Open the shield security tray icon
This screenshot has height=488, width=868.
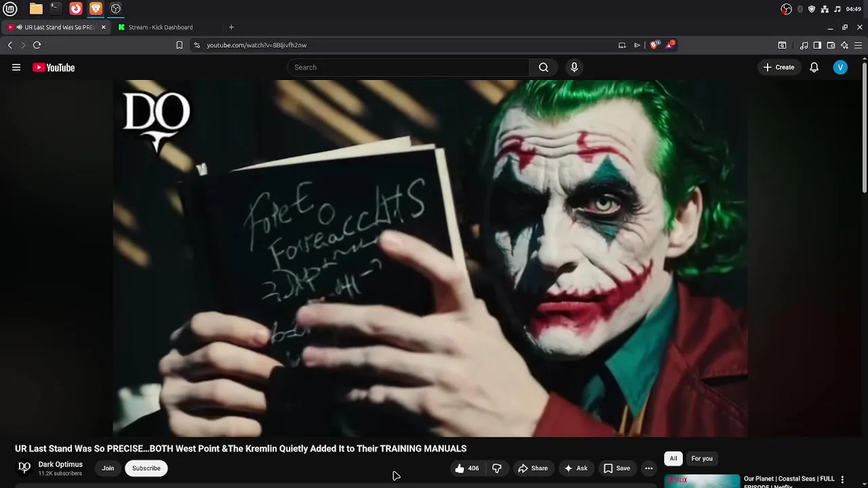point(812,9)
